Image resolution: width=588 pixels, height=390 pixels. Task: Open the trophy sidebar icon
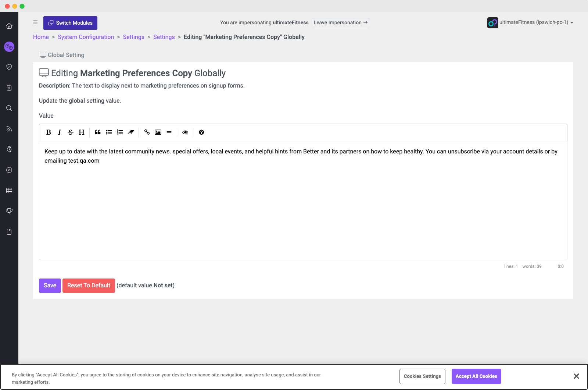pos(9,211)
